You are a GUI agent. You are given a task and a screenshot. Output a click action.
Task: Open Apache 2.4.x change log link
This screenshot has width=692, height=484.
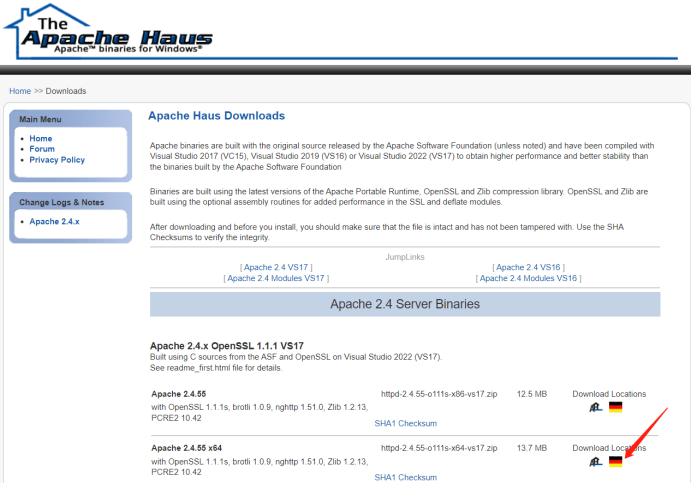pyautogui.click(x=54, y=221)
